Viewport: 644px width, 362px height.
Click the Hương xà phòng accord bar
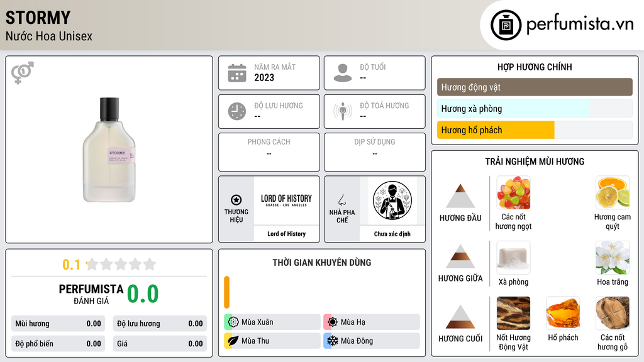(535, 109)
